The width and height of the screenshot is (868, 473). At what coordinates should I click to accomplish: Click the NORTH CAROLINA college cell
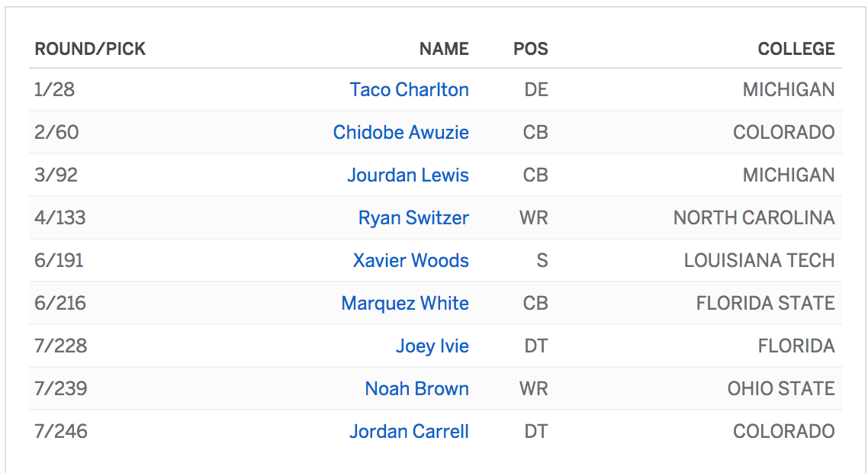[754, 218]
